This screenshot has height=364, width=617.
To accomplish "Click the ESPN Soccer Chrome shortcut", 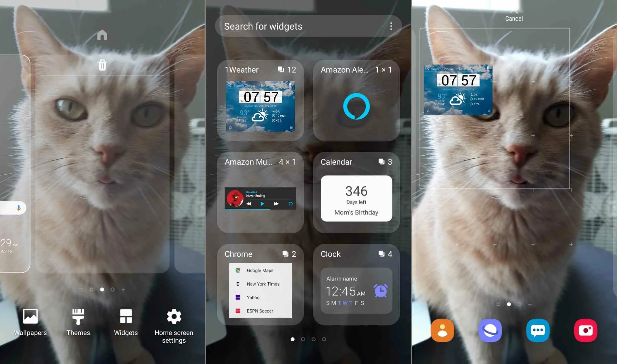I will [x=260, y=311].
